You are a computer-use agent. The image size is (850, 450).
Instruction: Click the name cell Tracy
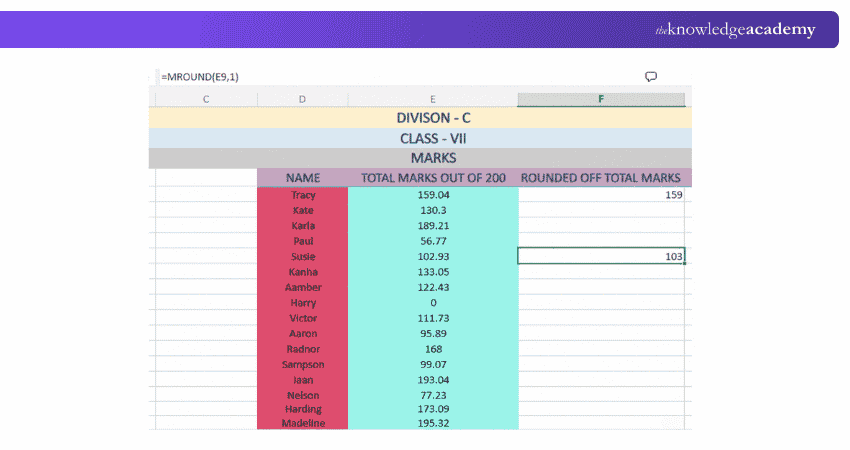(302, 195)
